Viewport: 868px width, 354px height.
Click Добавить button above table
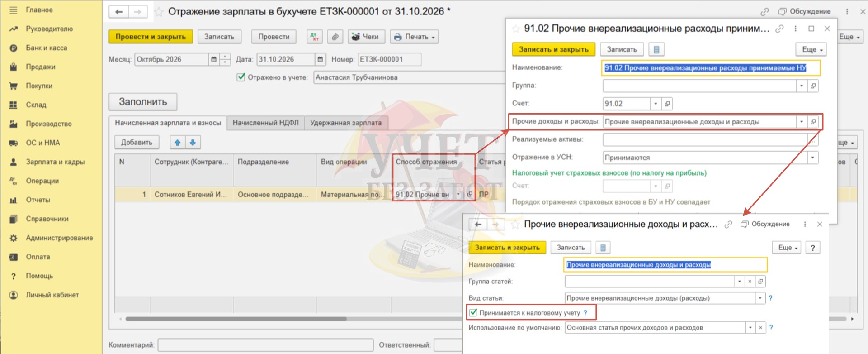coord(137,143)
